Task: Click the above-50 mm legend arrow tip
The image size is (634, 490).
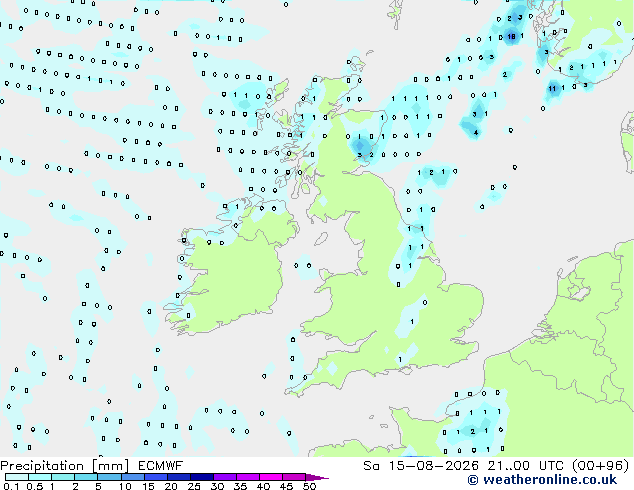Action: click(317, 477)
